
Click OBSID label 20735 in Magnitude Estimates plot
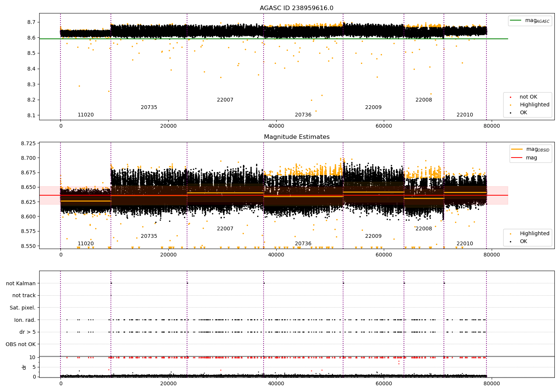coord(149,236)
